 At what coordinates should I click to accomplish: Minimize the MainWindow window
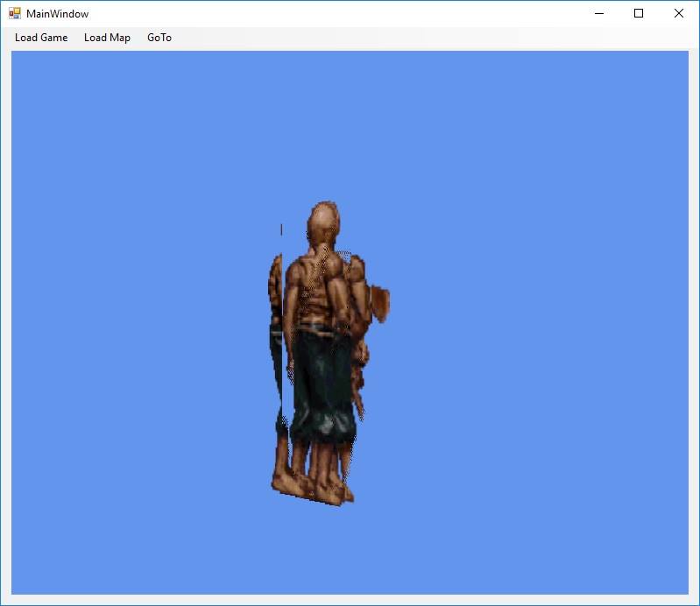599,13
